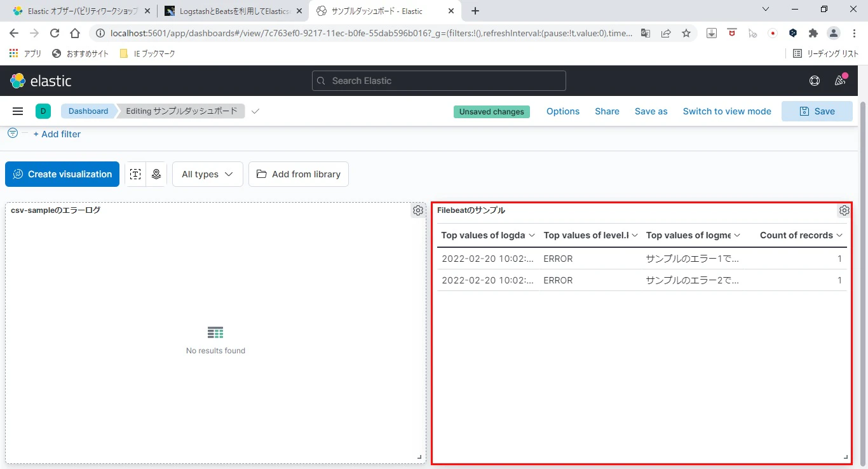Open the Kibana hamburger navigation menu
This screenshot has width=868, height=469.
18,111
